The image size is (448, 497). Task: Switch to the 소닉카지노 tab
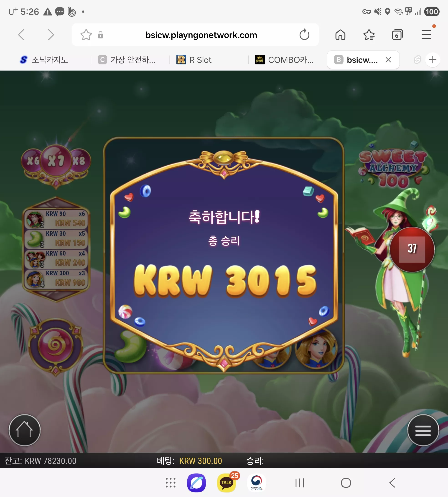44,60
